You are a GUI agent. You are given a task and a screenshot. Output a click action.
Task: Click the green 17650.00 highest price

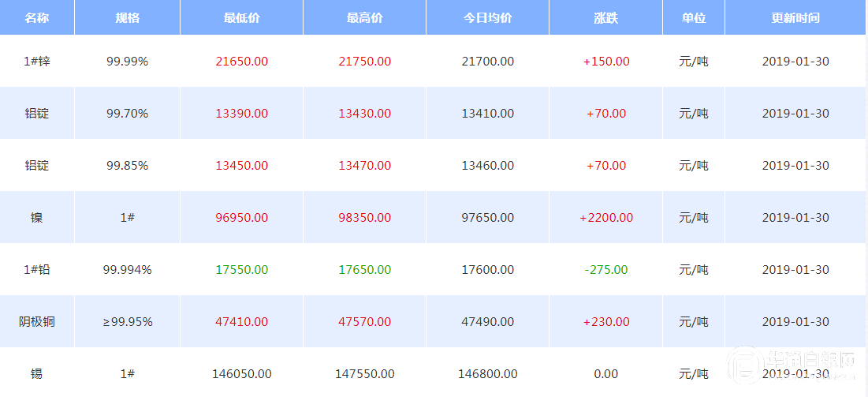pyautogui.click(x=364, y=269)
